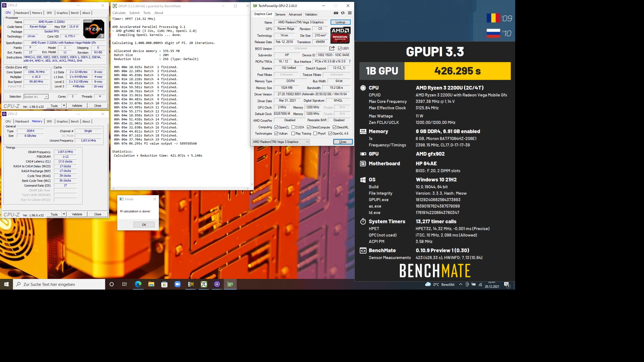Viewport: 644px width, 362px height.
Task: Open the GPU-Z hamburger menu
Action: (350, 13)
